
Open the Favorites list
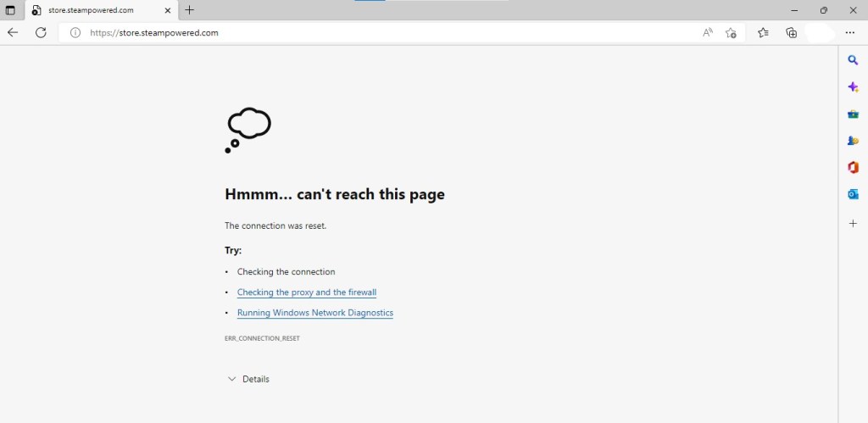pos(763,32)
